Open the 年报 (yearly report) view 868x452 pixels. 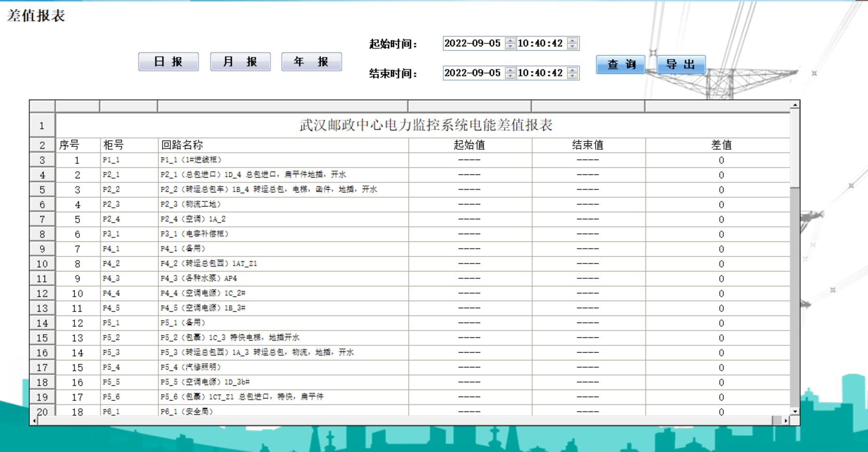pyautogui.click(x=312, y=61)
